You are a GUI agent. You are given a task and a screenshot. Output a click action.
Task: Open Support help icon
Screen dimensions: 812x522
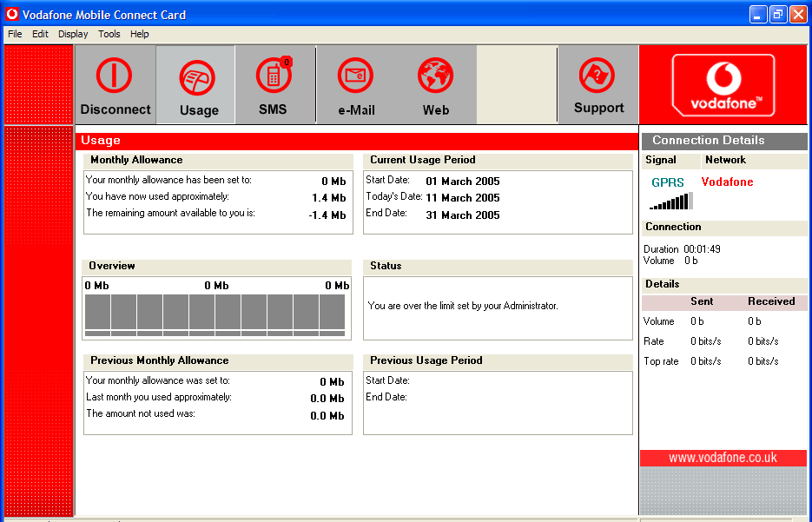[x=597, y=76]
